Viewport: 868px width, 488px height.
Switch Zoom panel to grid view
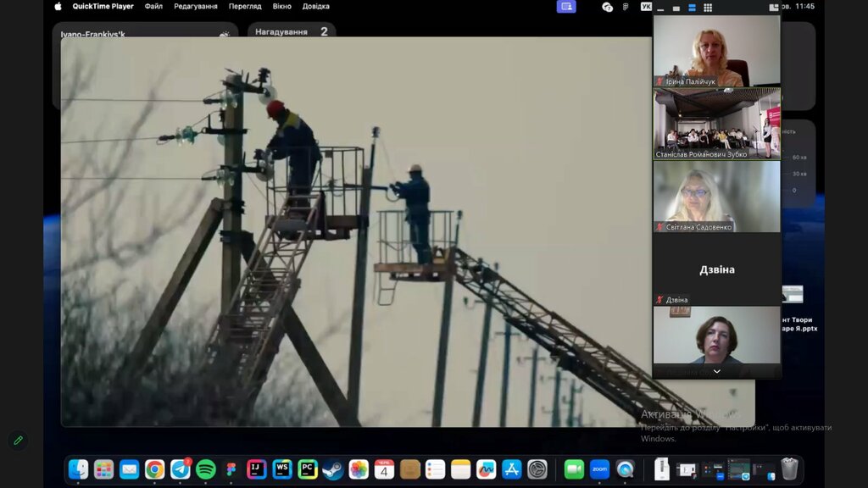[x=708, y=7]
